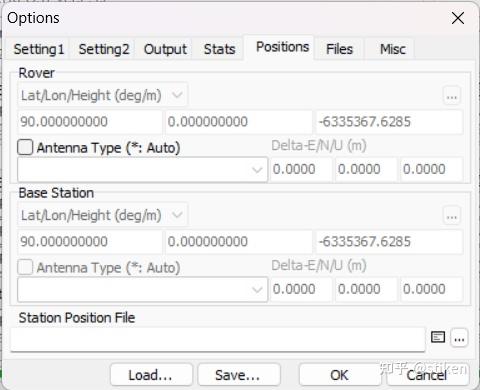
Task: Click Base Station latitude field
Action: coord(90,242)
